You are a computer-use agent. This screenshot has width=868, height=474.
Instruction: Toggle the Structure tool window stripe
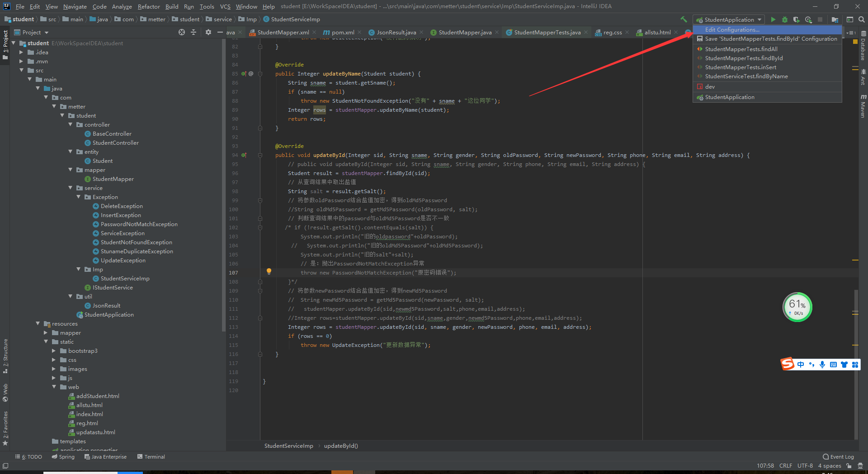[5, 356]
